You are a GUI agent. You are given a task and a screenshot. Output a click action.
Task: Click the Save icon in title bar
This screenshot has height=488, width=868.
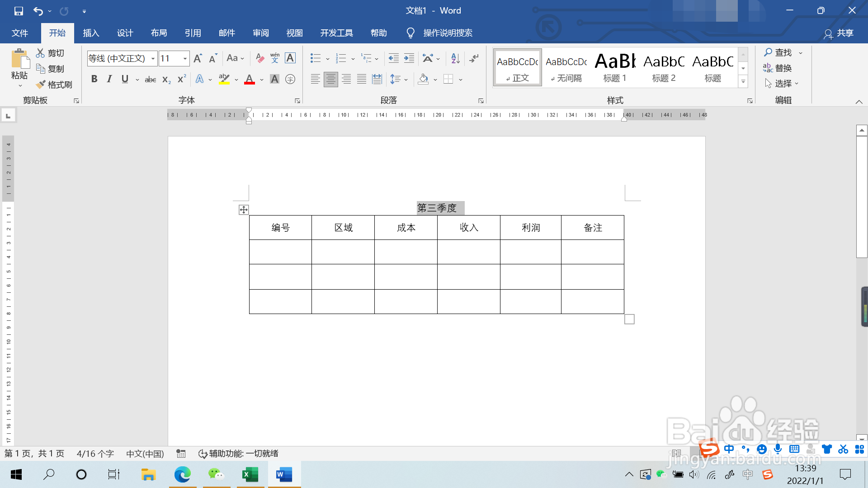click(19, 11)
